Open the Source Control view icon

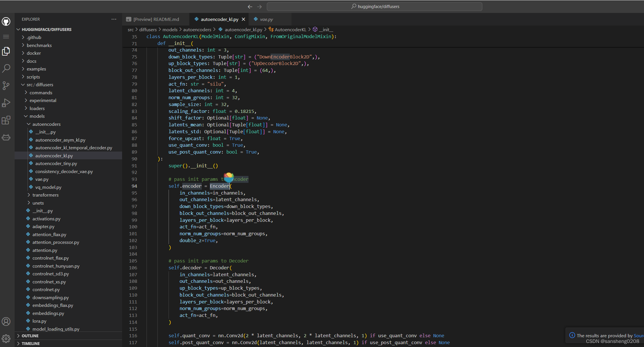point(6,85)
